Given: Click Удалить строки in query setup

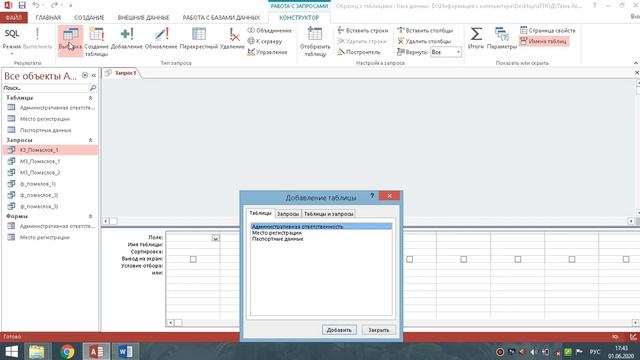Looking at the screenshot, I should pyautogui.click(x=362, y=41).
